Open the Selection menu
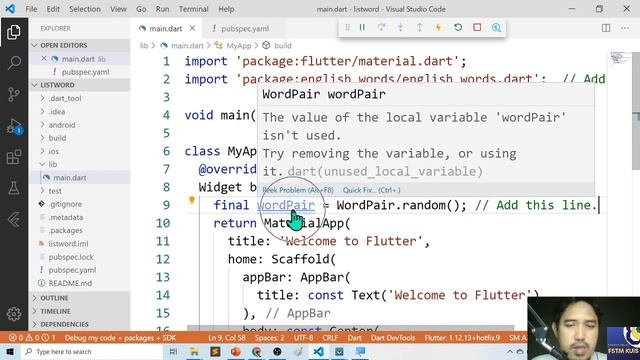The width and height of the screenshot is (640, 360). tap(84, 9)
